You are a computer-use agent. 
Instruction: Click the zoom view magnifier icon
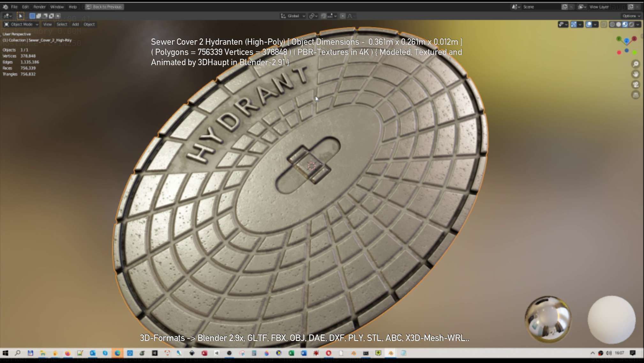pyautogui.click(x=636, y=64)
